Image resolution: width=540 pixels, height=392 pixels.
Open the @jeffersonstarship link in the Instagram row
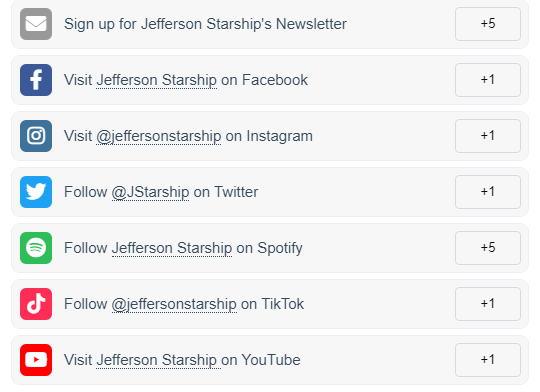(158, 136)
